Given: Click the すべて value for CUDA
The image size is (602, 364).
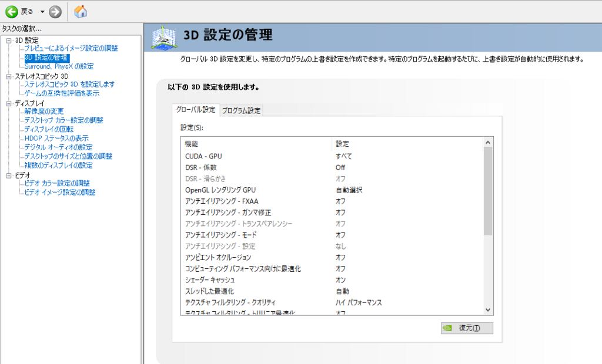Looking at the screenshot, I should pyautogui.click(x=343, y=157).
